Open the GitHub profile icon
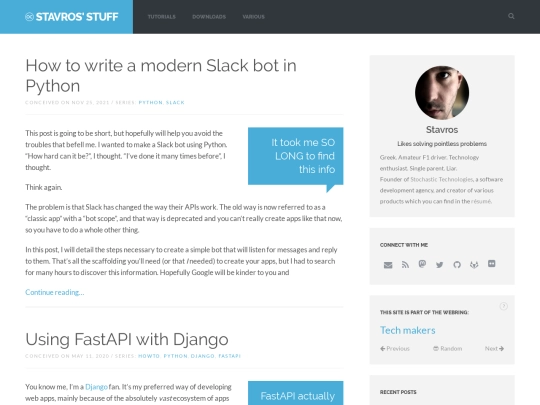The width and height of the screenshot is (540, 405). (x=457, y=264)
